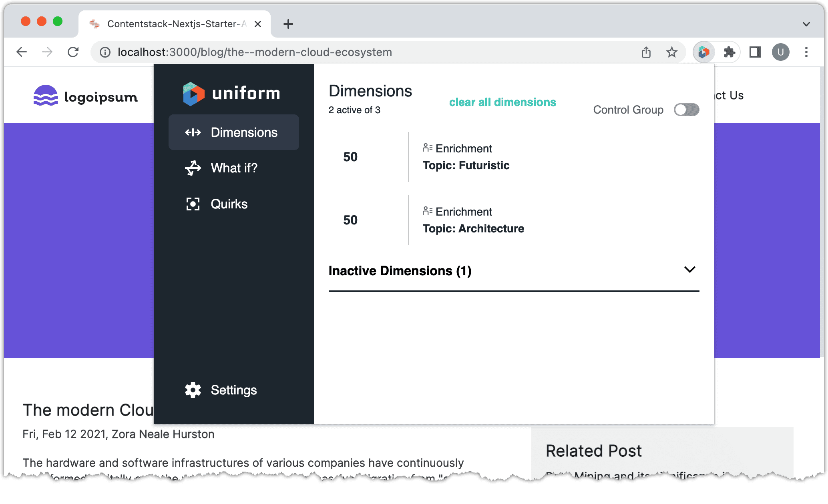Open the tab overview chevron
The image size is (828, 504).
click(806, 24)
